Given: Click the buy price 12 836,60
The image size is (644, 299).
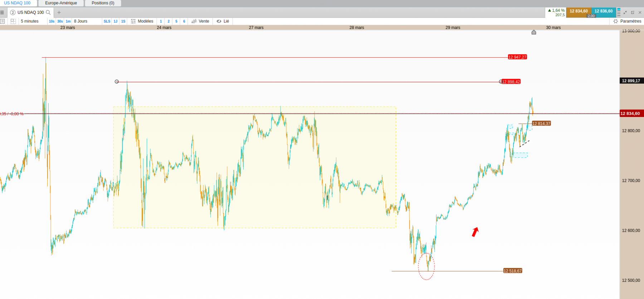Looking at the screenshot, I should click(x=604, y=11).
